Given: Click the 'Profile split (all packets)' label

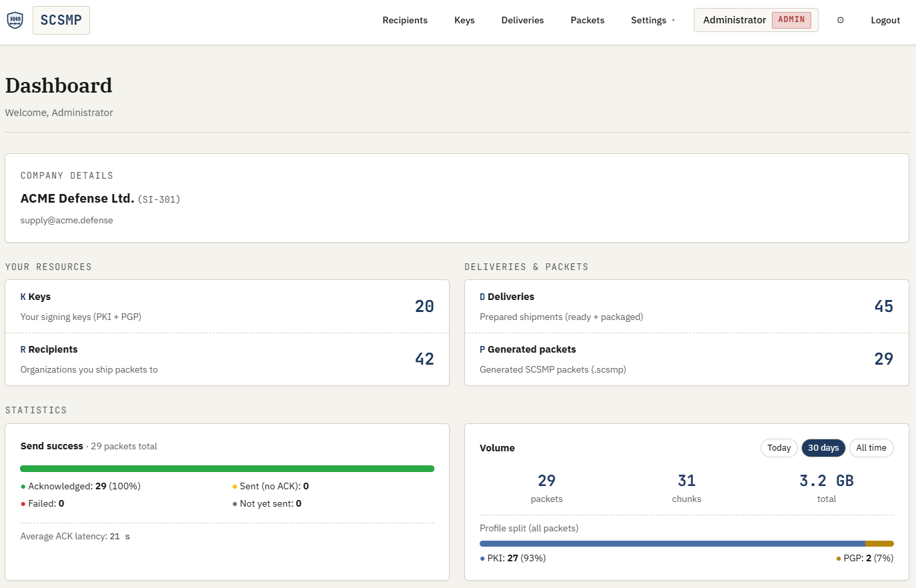Looking at the screenshot, I should 529,529.
